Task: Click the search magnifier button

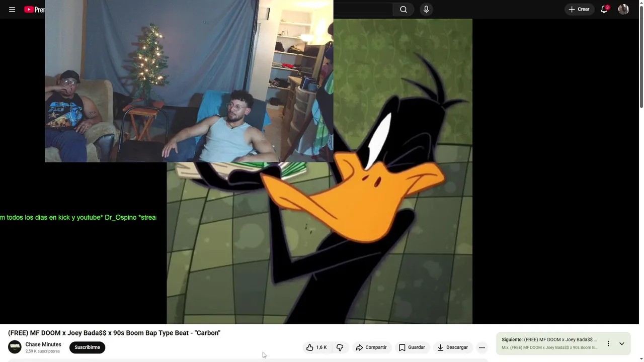Action: 404,10
